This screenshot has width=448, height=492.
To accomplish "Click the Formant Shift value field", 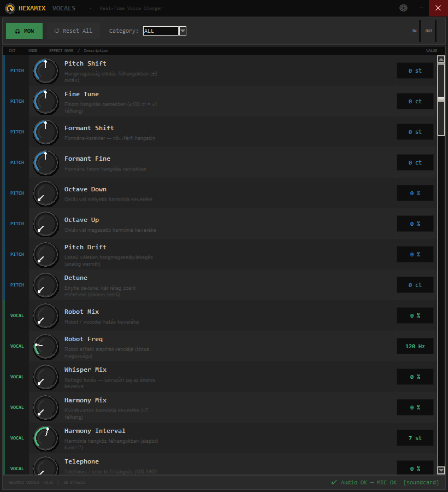I will (415, 132).
